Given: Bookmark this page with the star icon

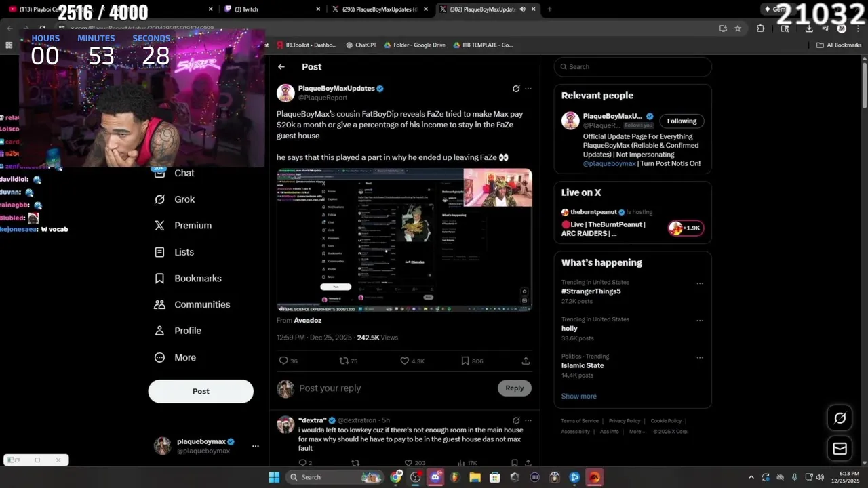Looking at the screenshot, I should point(738,28).
